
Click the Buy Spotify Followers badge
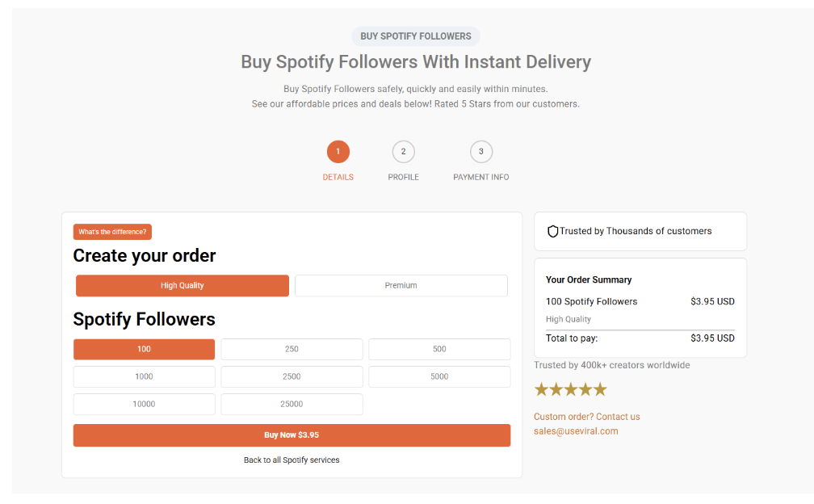pyautogui.click(x=416, y=36)
